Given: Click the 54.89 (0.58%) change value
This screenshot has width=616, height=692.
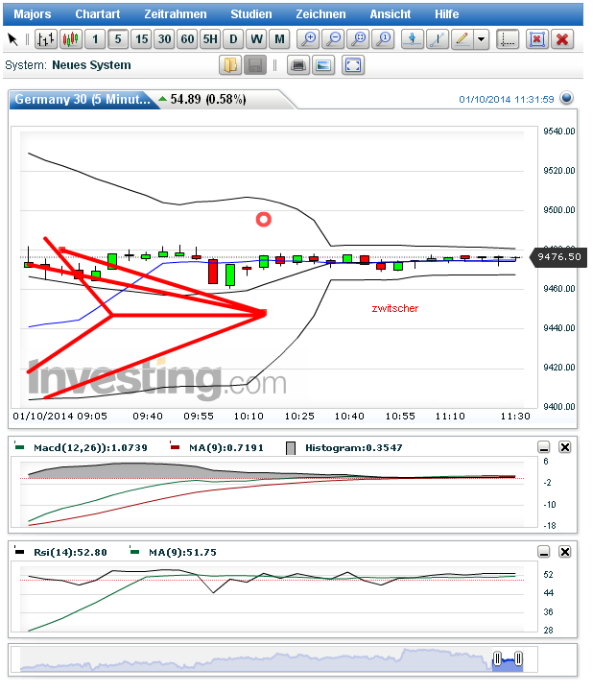Looking at the screenshot, I should click(208, 99).
